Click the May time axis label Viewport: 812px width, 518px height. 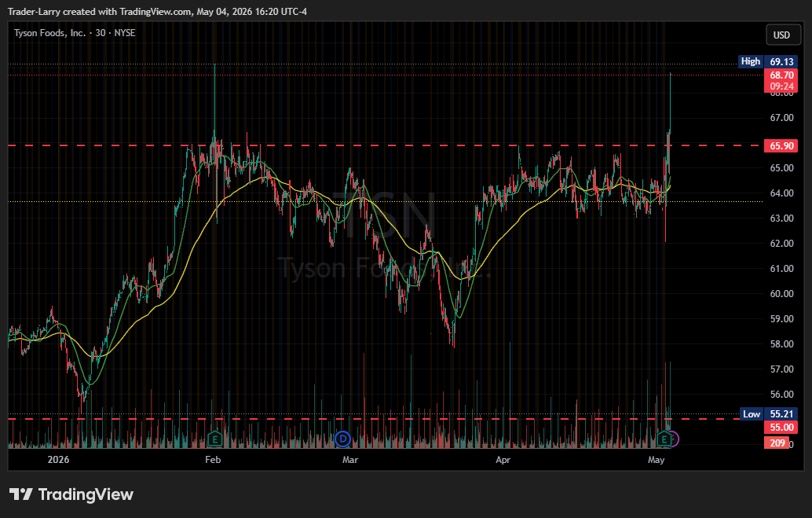click(x=657, y=460)
